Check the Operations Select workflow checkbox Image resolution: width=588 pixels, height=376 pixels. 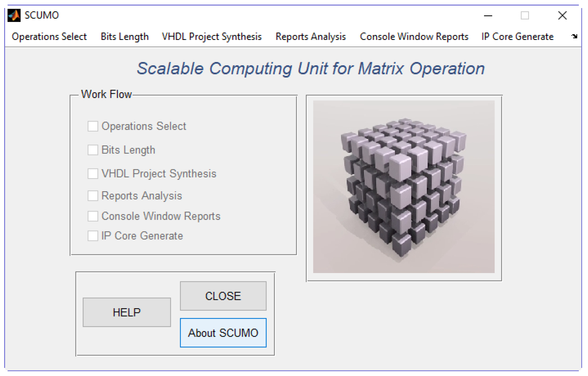coord(93,126)
